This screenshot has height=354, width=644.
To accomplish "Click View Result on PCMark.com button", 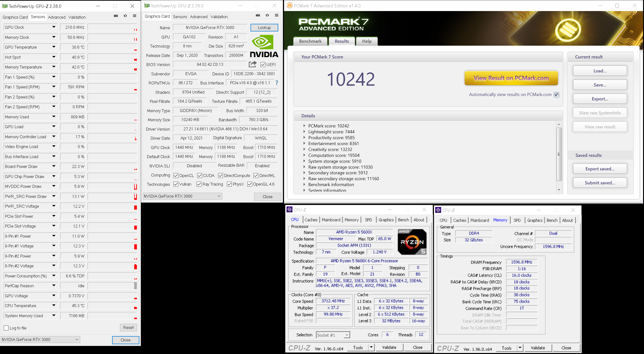I will tap(511, 78).
